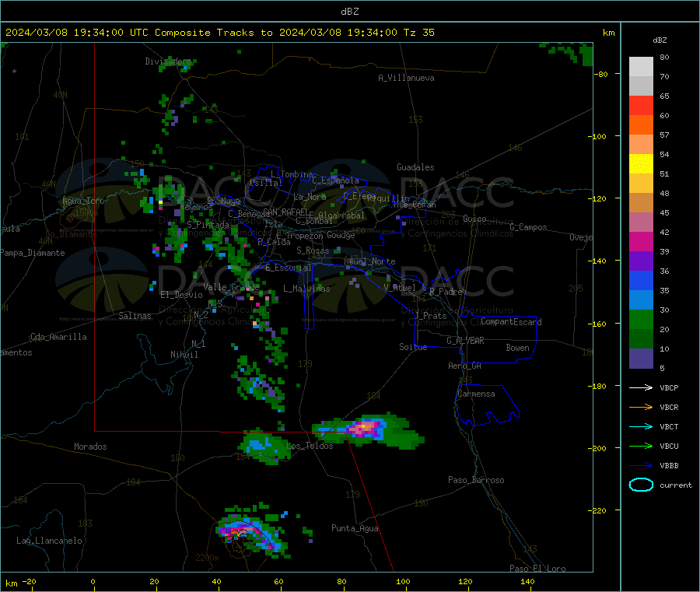Select the light gray 70 dBZ swatch
The image size is (700, 592).
coord(641,67)
